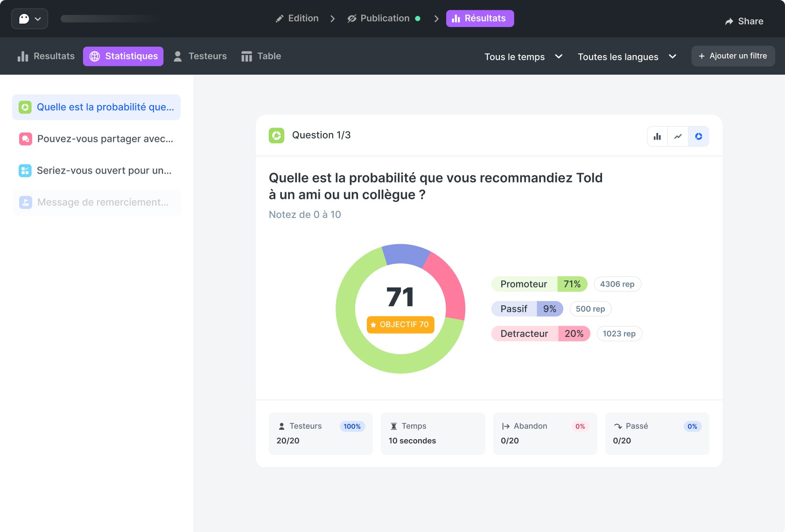Select question 'Seriez-vous ouvert pour un...'
This screenshot has height=532, width=785.
click(x=96, y=170)
